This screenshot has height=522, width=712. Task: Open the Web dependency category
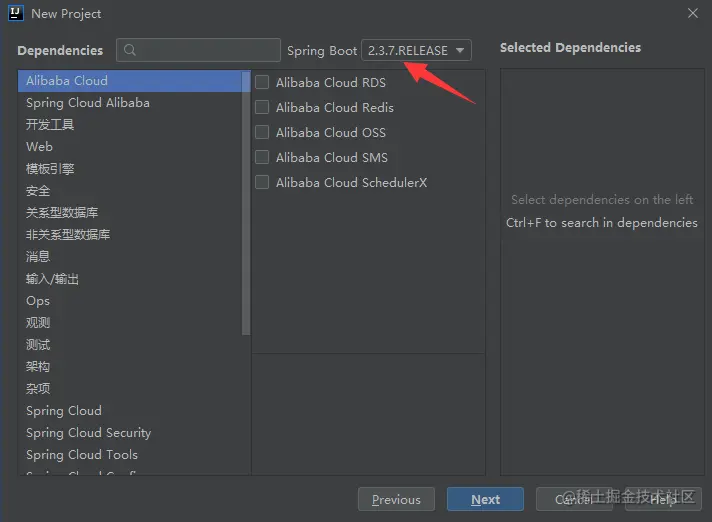(40, 146)
